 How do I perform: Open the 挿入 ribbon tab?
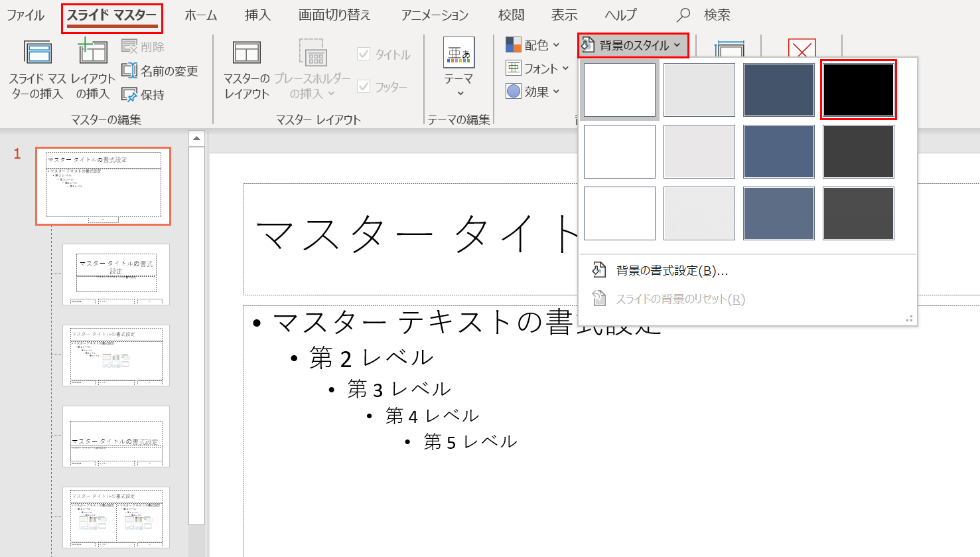tap(257, 15)
